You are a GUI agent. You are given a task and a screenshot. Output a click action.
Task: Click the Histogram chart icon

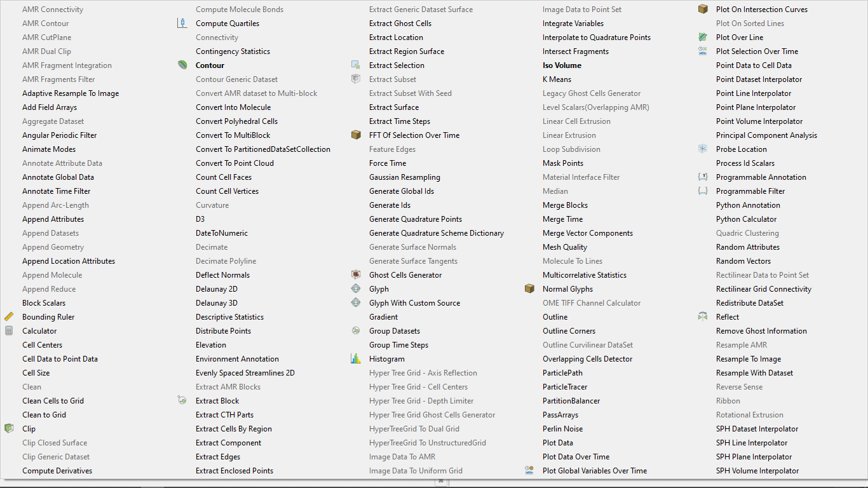tap(356, 359)
